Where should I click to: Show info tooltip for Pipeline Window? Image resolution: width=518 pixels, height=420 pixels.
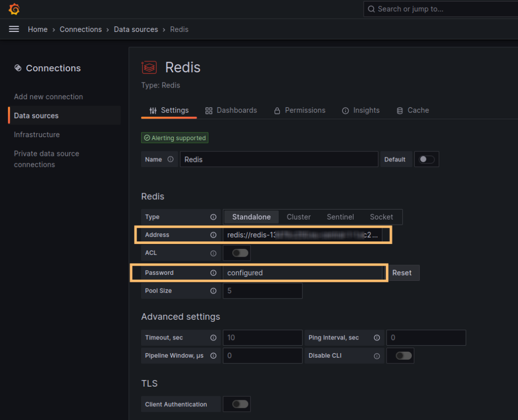[x=213, y=356]
